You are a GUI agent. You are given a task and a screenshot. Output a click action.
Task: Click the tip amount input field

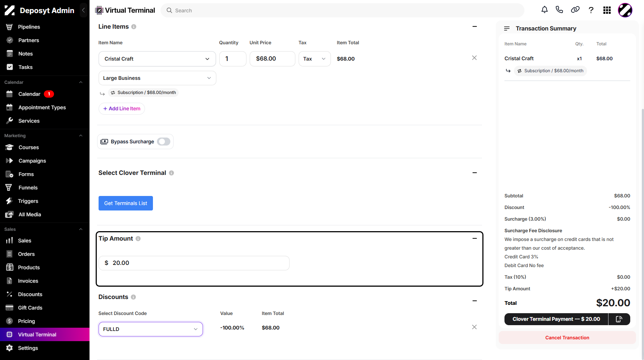194,263
